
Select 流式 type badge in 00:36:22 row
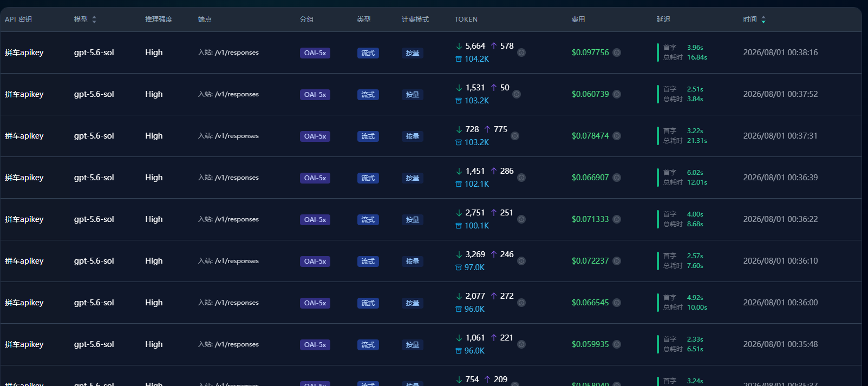(368, 220)
